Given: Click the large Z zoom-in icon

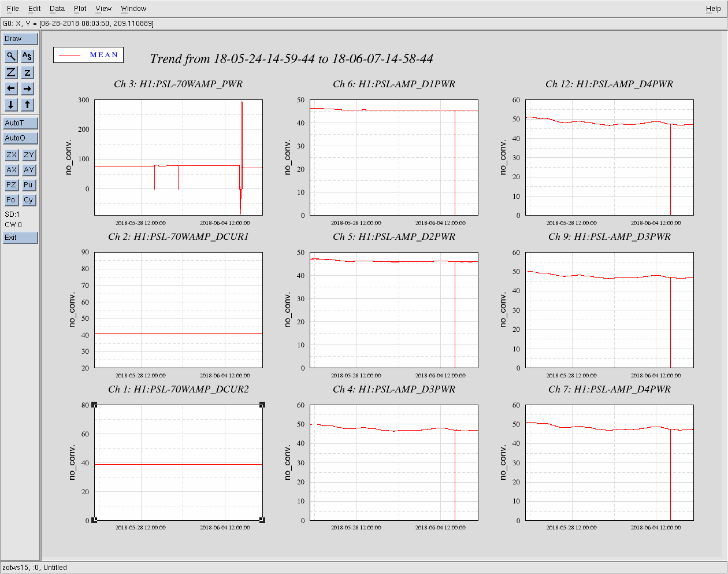Looking at the screenshot, I should point(11,72).
